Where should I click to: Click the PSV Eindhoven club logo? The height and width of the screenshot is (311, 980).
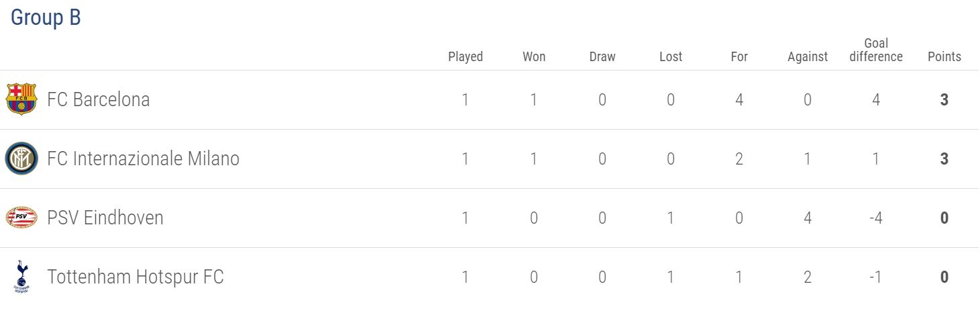click(x=21, y=218)
